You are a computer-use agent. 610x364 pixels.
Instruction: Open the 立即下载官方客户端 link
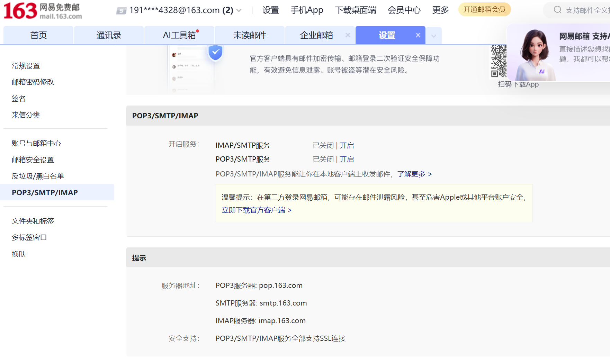[x=257, y=210]
